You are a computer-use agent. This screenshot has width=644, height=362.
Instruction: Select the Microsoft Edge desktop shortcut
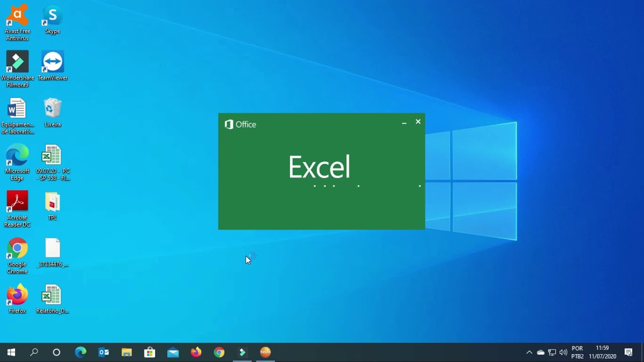pyautogui.click(x=17, y=163)
